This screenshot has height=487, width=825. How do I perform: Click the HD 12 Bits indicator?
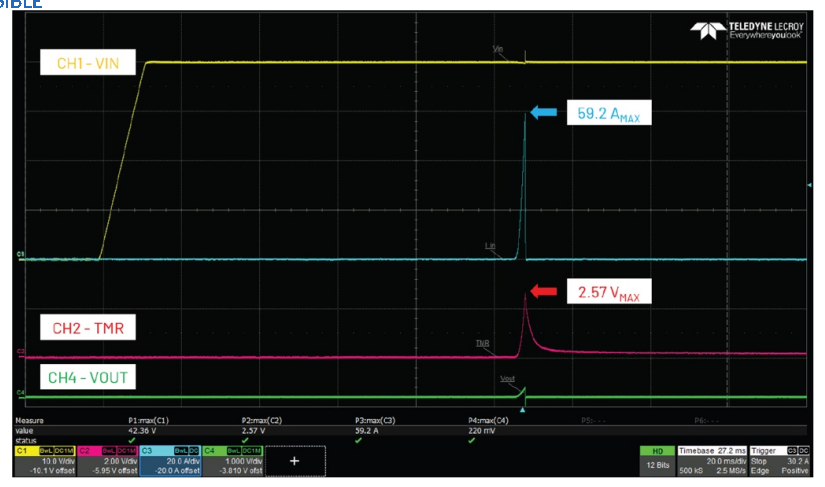657,461
